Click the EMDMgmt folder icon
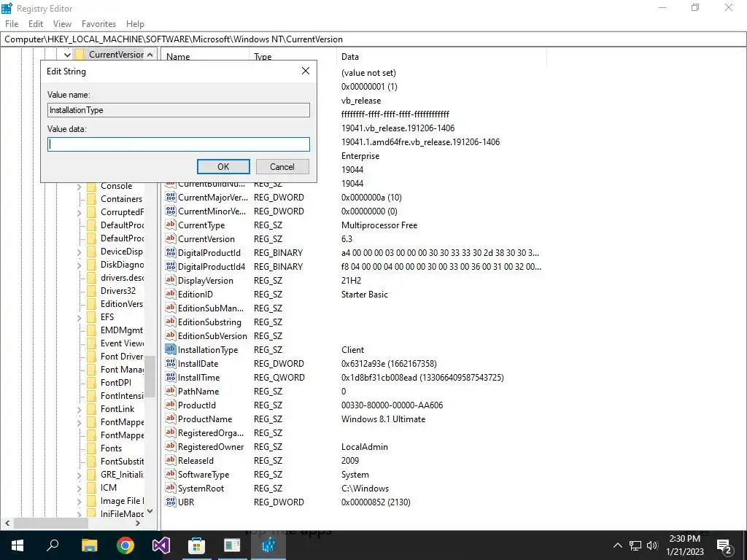747x560 pixels. (91, 330)
